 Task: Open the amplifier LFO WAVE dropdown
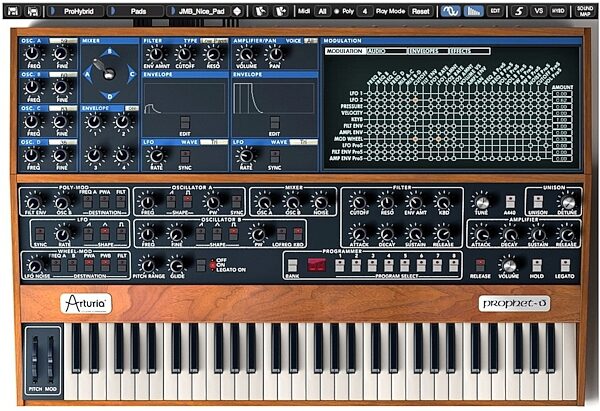coord(304,142)
